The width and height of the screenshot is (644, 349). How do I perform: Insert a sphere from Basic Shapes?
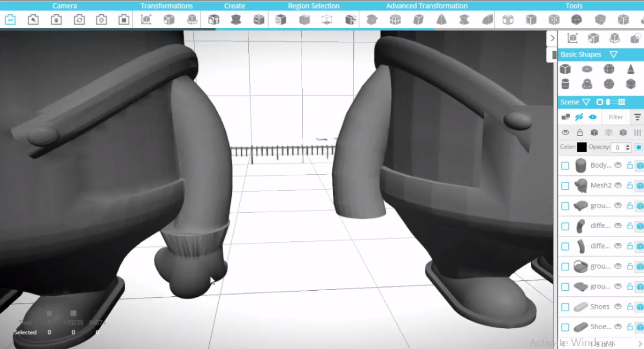(x=609, y=69)
